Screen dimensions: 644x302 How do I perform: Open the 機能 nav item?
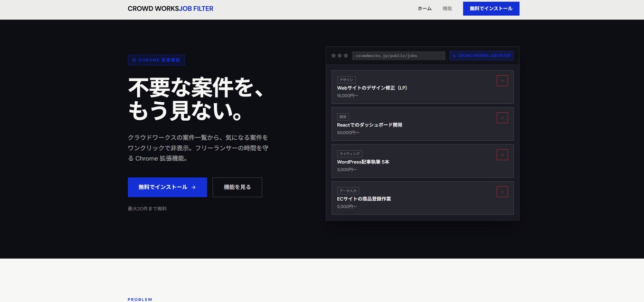447,8
